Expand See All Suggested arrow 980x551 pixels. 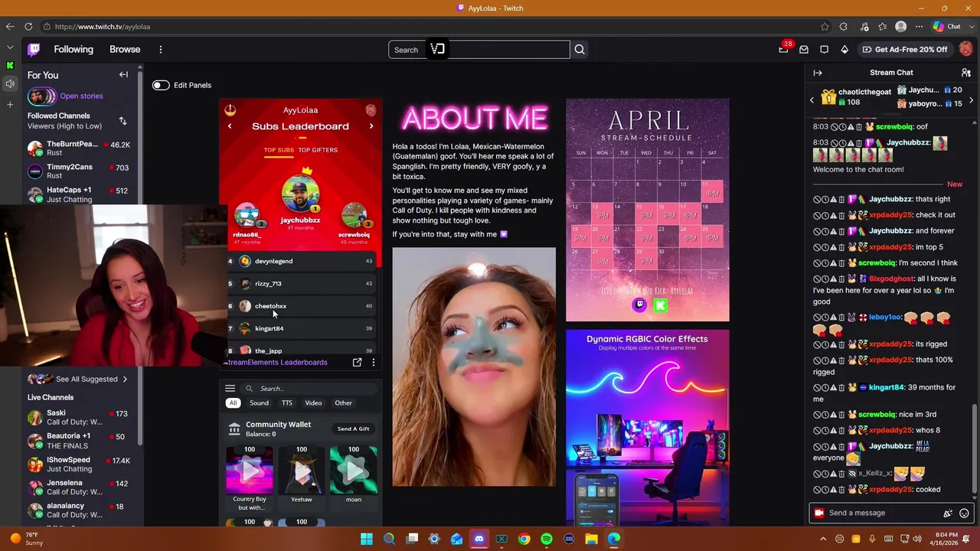(125, 379)
